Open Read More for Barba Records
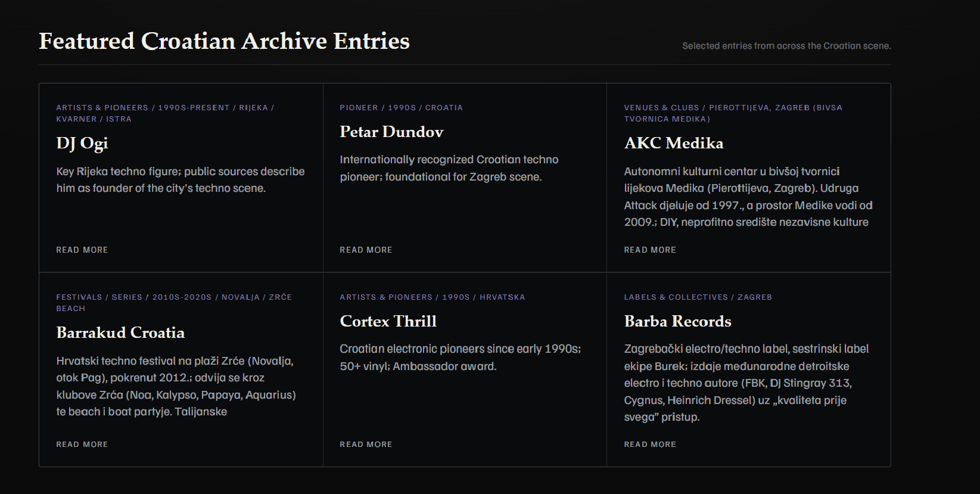 (x=650, y=444)
